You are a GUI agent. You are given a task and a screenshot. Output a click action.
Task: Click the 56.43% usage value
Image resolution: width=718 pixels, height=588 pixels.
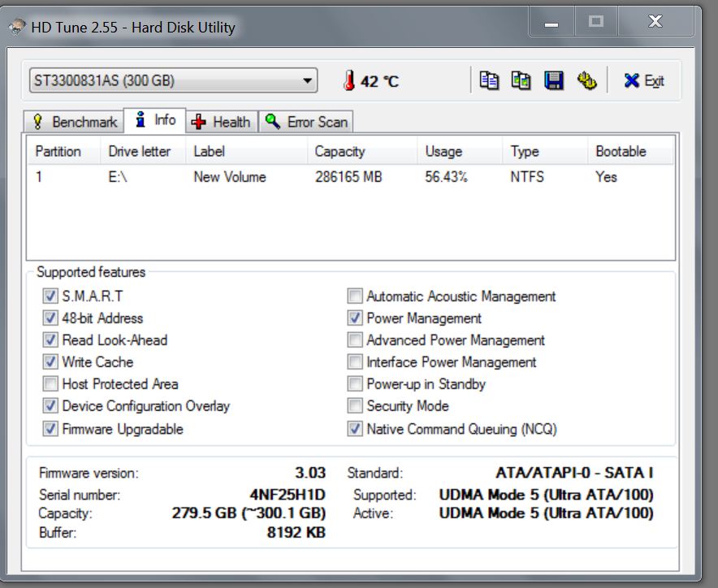coord(446,177)
